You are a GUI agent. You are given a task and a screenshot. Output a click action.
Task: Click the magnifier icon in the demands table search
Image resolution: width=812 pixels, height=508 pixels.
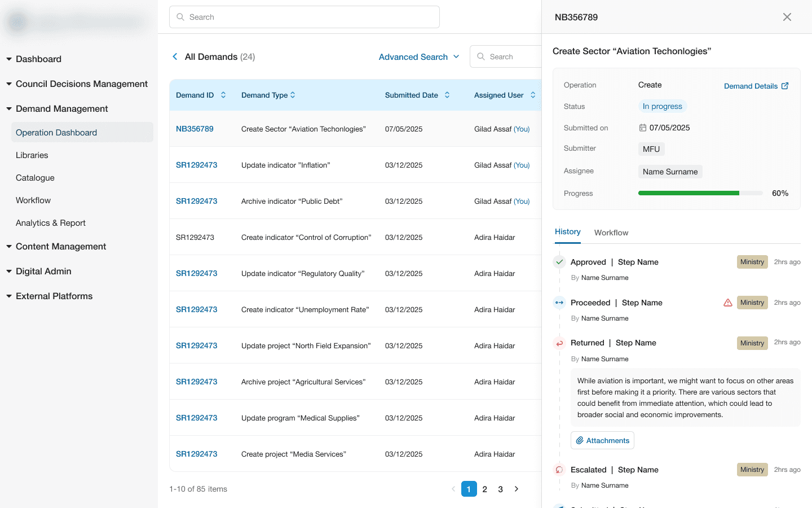(x=481, y=56)
